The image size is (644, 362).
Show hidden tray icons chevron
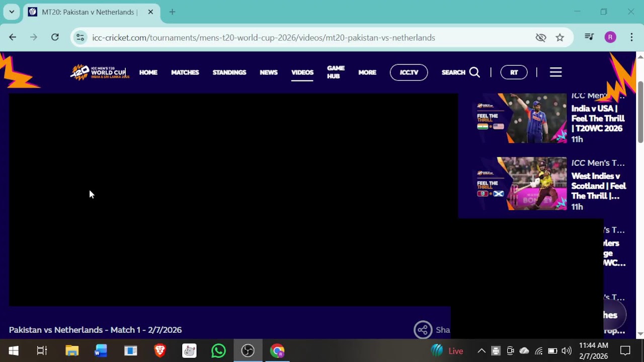point(481,351)
